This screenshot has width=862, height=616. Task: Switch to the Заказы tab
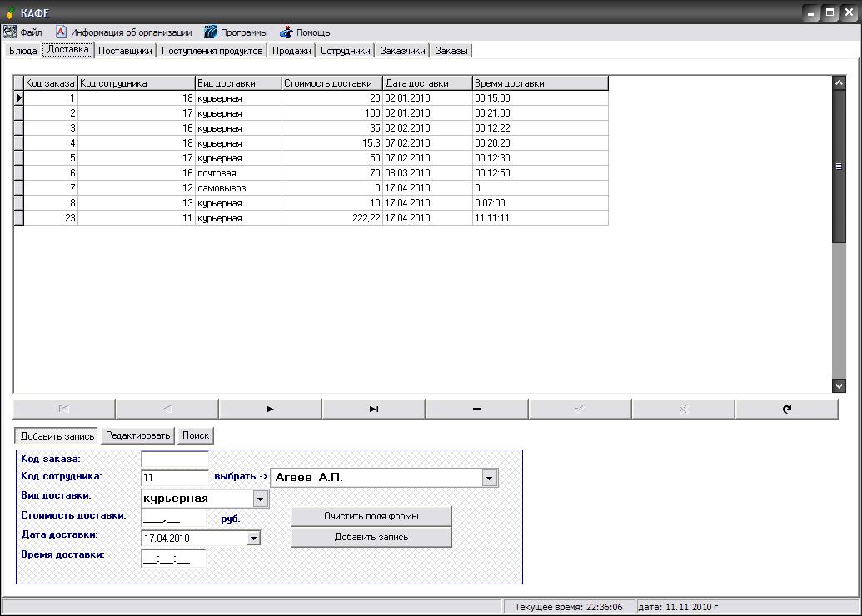coord(451,51)
